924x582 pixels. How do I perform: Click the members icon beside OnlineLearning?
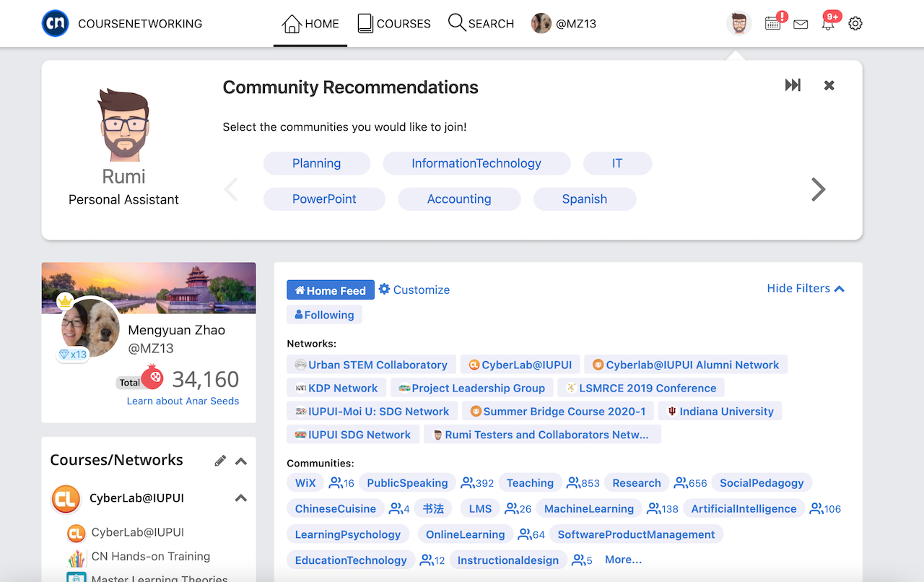point(524,534)
